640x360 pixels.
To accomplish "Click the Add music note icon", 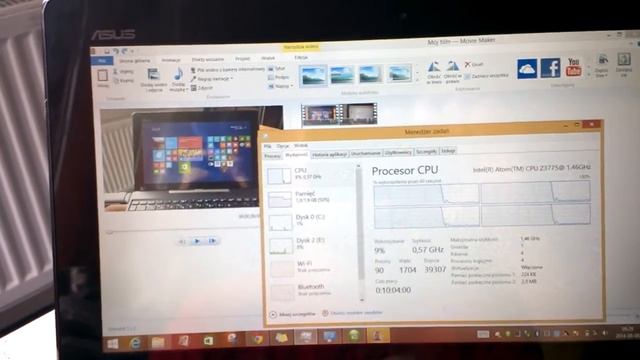I will (178, 74).
